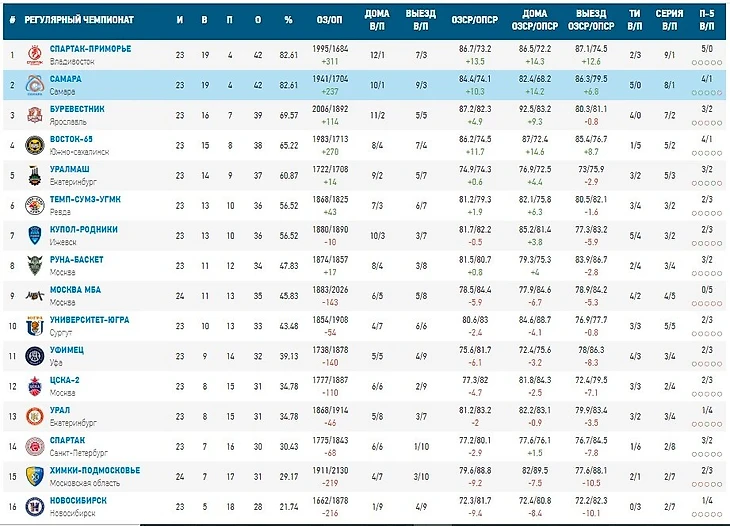Click the ЦСКА-2 team logo

(34, 386)
